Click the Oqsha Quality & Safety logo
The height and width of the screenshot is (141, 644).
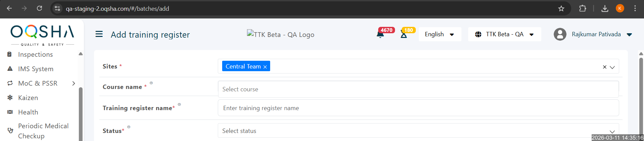pyautogui.click(x=42, y=34)
